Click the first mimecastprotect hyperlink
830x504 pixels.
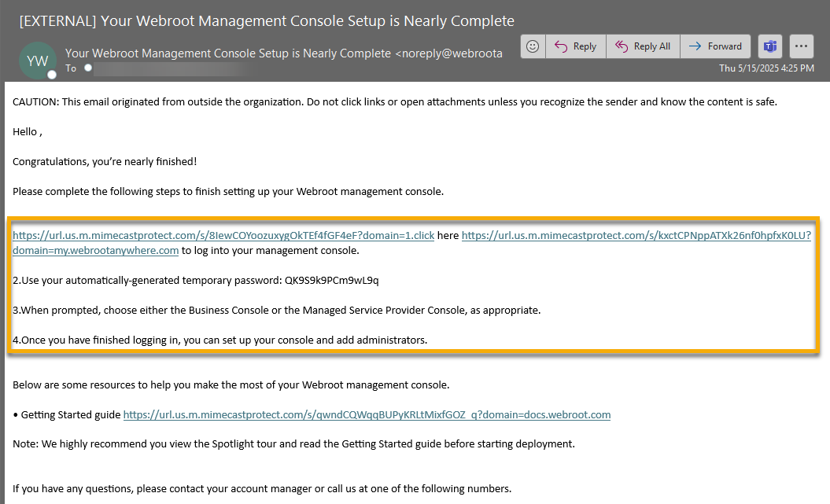(x=223, y=235)
